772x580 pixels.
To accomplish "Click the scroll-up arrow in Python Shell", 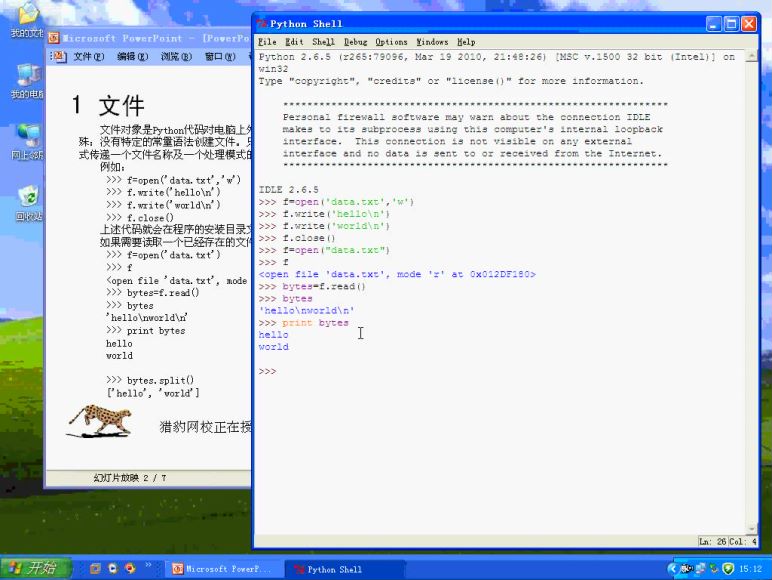I will [751, 57].
